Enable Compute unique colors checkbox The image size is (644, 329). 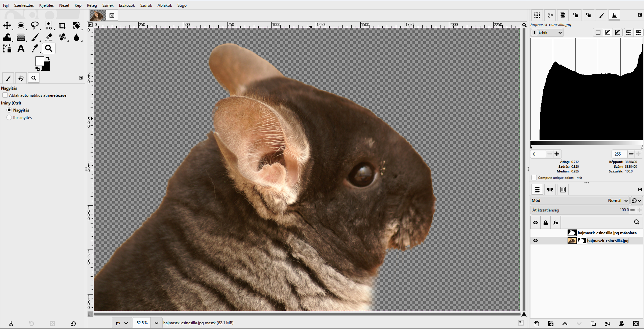(x=534, y=178)
